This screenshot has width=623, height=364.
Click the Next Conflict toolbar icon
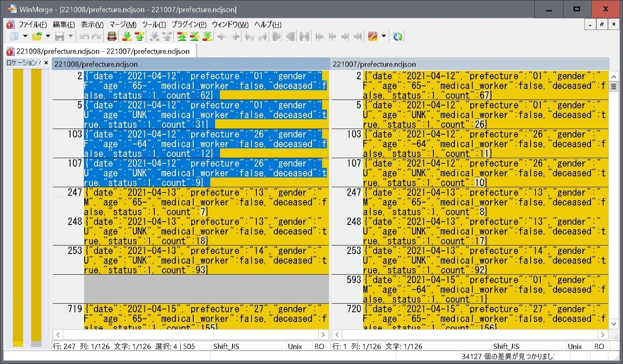point(154,36)
